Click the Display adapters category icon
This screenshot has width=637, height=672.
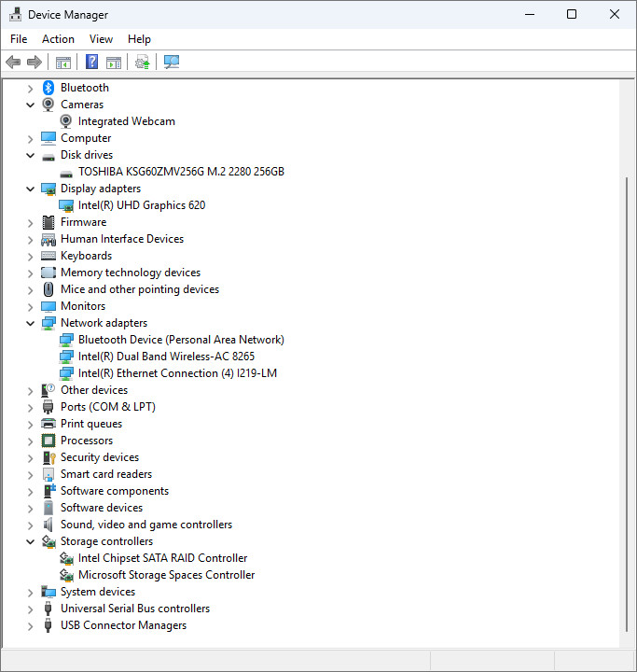click(48, 189)
